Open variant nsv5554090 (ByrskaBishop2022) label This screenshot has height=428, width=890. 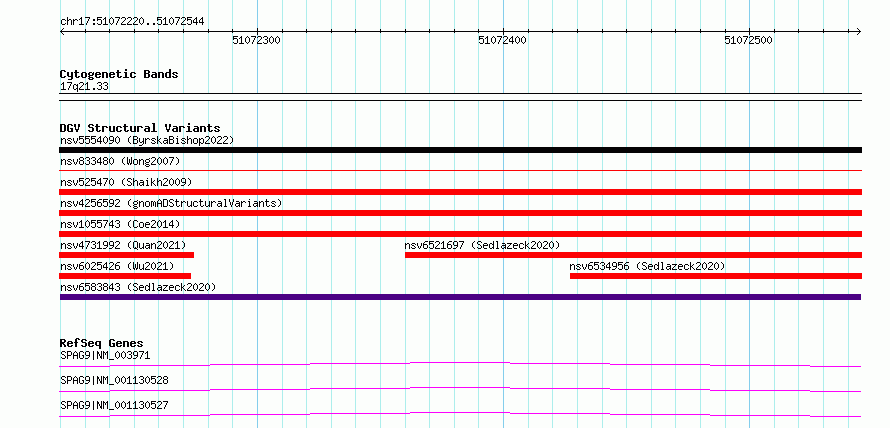click(147, 140)
